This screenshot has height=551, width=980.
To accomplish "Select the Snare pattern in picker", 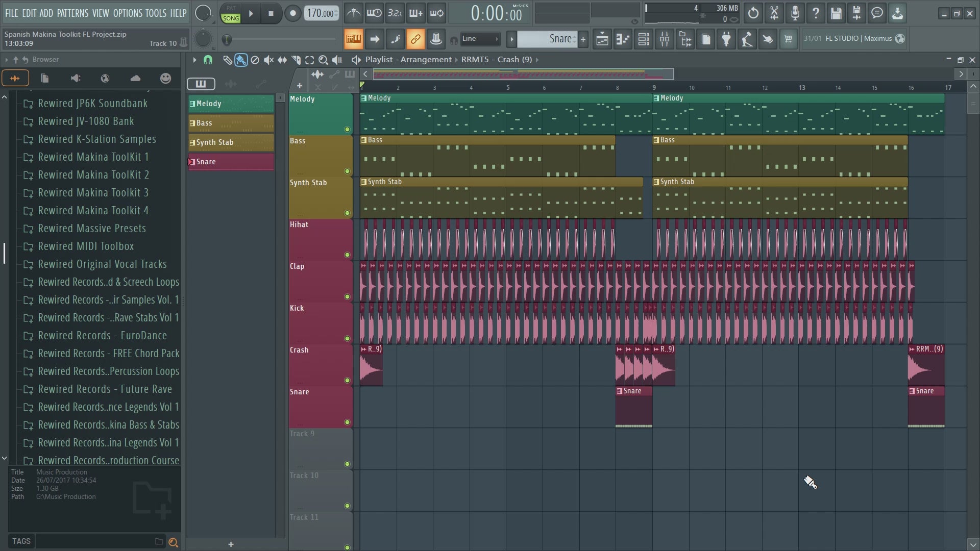I will 231,162.
